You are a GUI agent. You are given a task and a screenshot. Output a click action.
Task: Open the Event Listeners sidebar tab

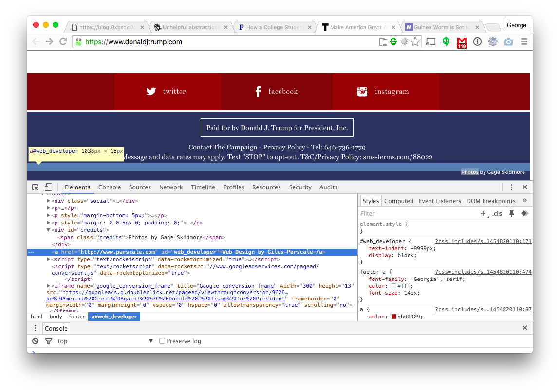(440, 201)
